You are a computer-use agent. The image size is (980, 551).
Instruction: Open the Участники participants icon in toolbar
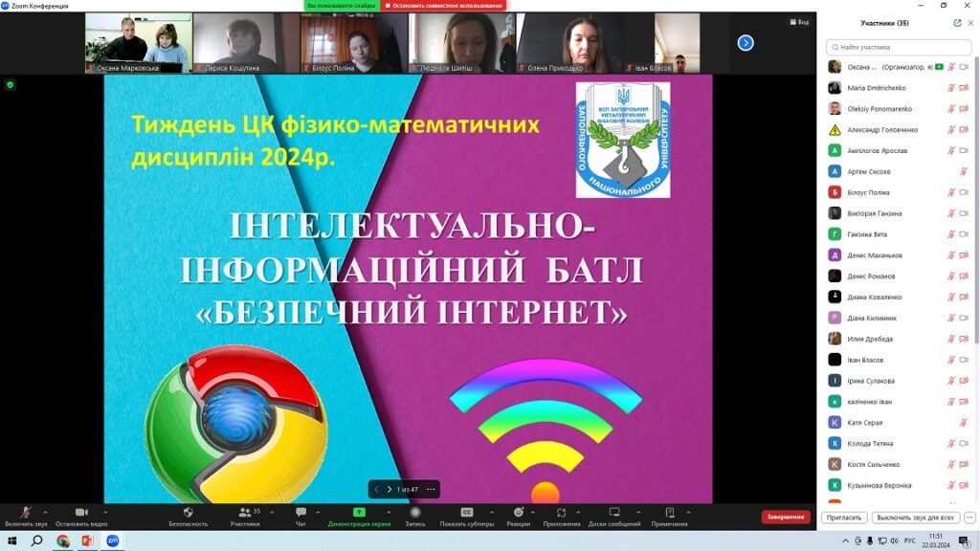pos(244,513)
